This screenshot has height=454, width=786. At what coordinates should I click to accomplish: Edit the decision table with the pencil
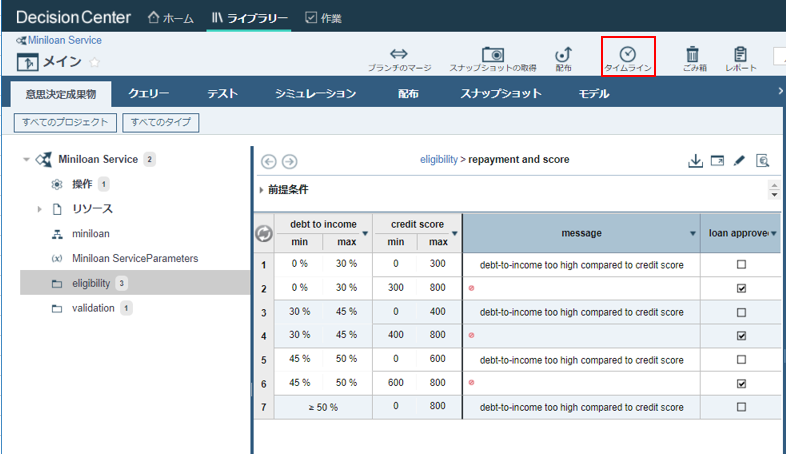[739, 160]
